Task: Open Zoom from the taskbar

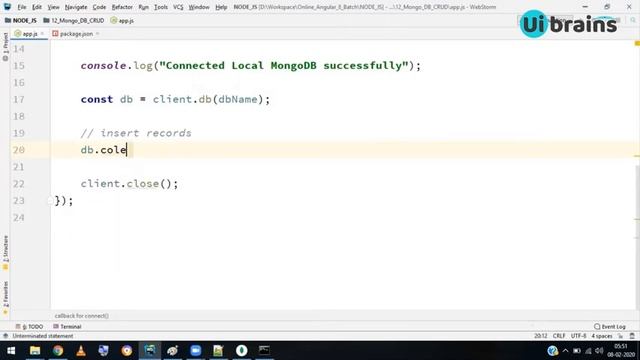Action: [196, 351]
